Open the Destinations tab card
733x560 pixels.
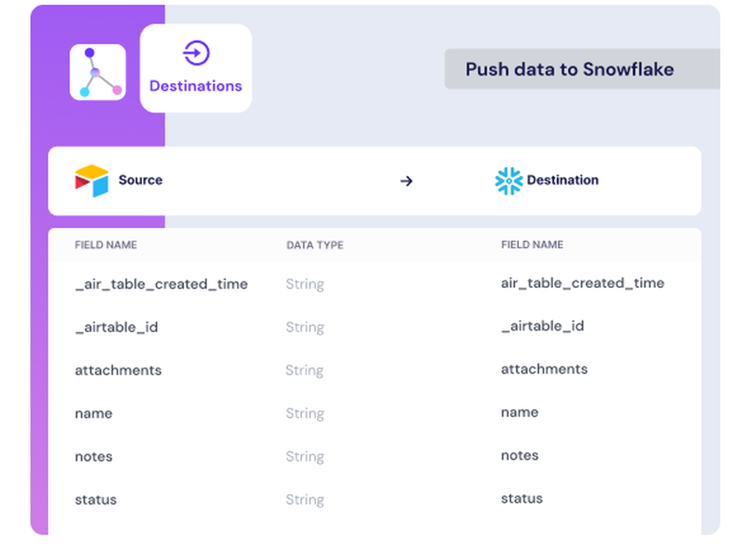click(196, 68)
